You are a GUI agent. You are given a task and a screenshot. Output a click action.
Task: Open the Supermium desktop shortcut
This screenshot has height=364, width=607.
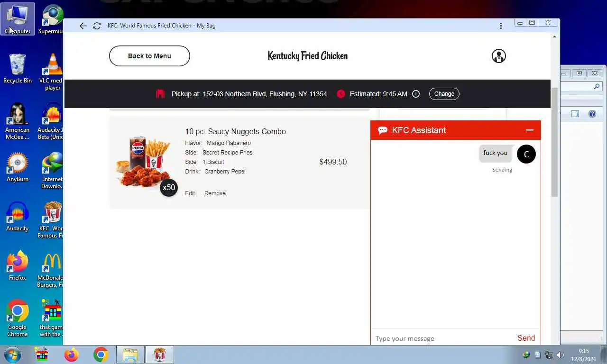(51, 19)
